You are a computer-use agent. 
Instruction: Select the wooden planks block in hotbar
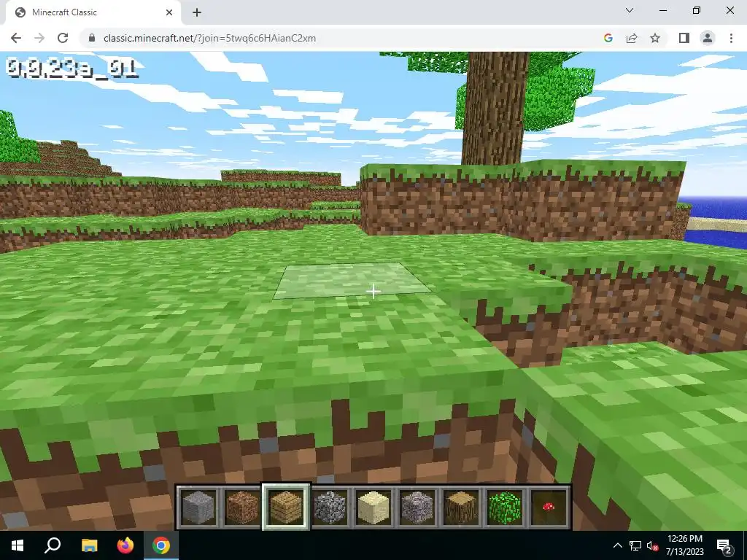tap(285, 507)
